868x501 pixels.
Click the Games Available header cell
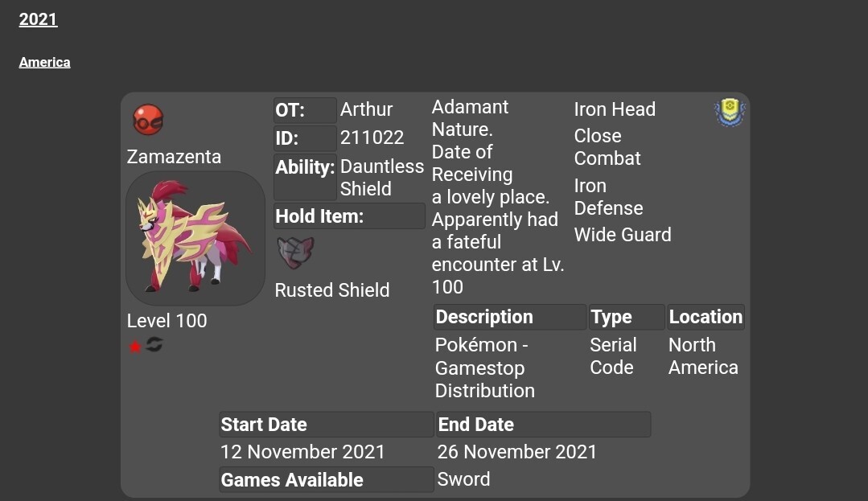pos(326,479)
